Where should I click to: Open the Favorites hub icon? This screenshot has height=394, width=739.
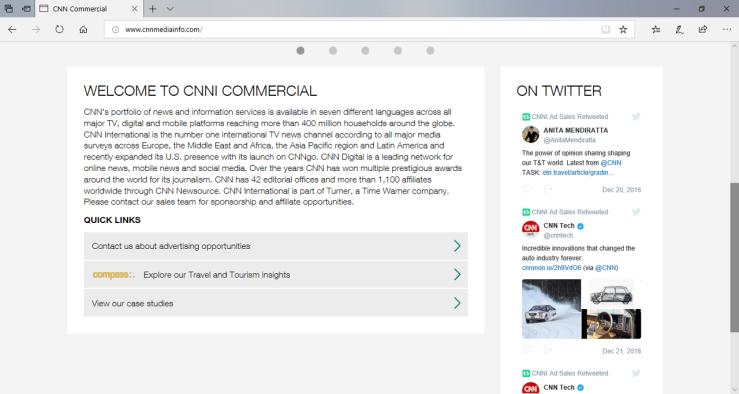[656, 29]
